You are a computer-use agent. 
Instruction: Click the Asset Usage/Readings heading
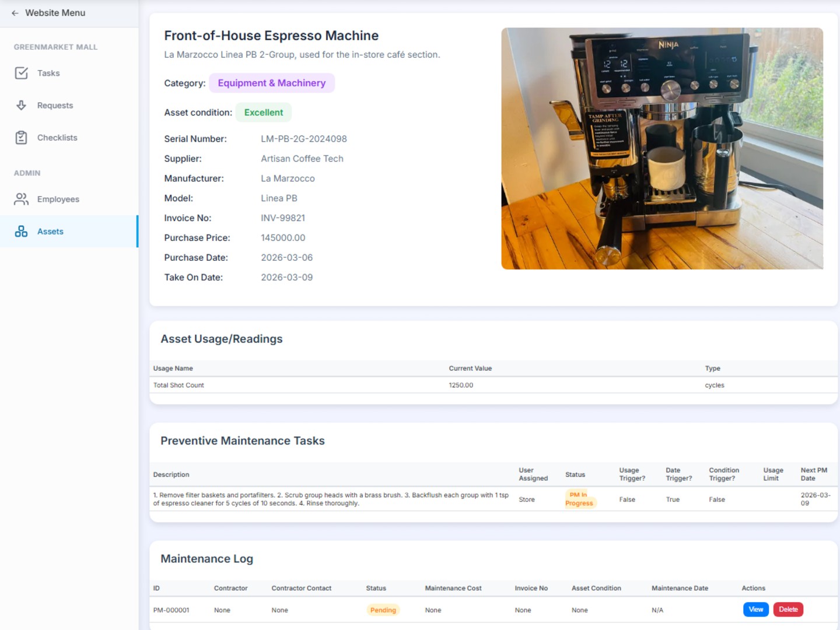pyautogui.click(x=222, y=339)
